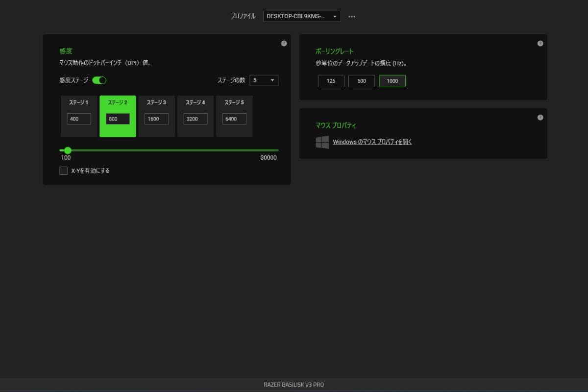Open Windows のマウス プロパティを開く link

coord(372,142)
